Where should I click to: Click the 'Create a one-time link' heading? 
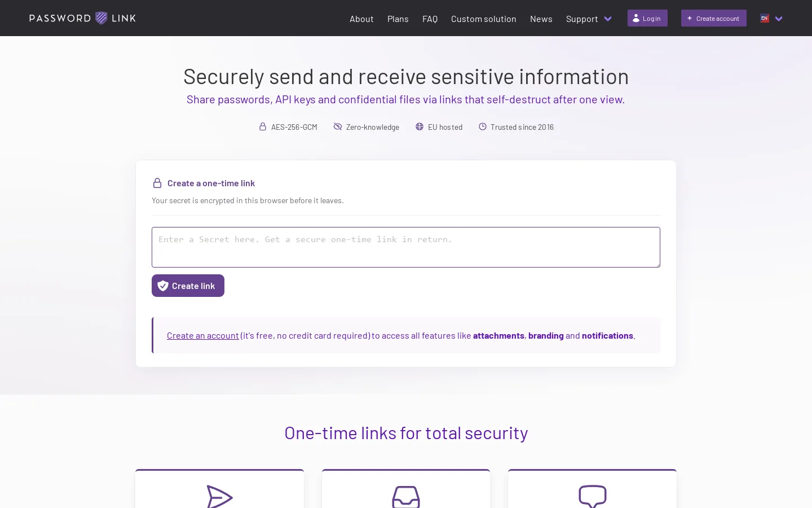pos(211,183)
